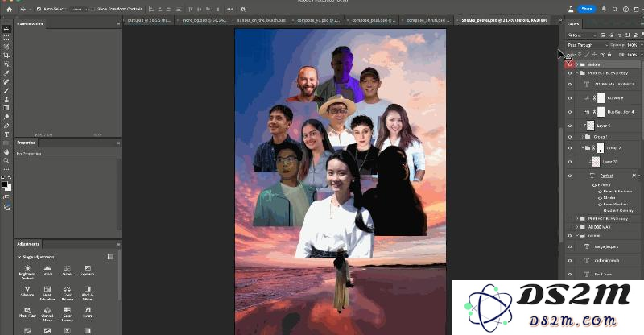Hide the Group 1 layer group
This screenshot has height=335, width=644.
pyautogui.click(x=569, y=137)
